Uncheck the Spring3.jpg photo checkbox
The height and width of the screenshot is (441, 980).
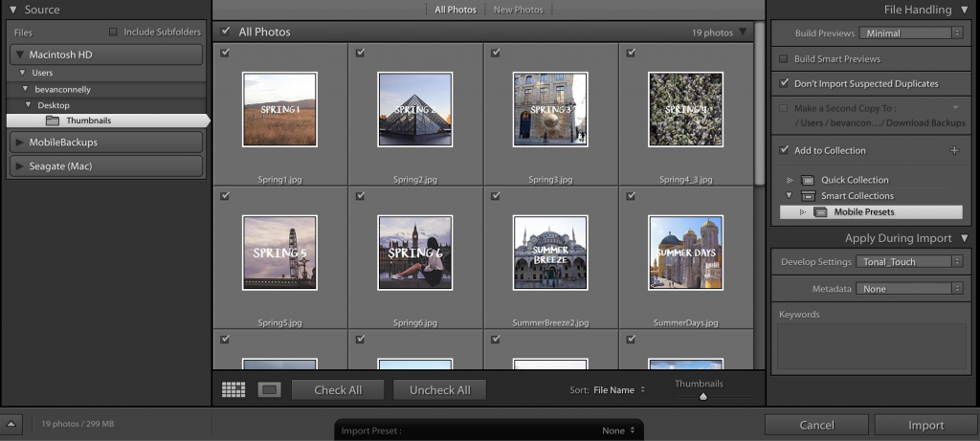point(496,54)
